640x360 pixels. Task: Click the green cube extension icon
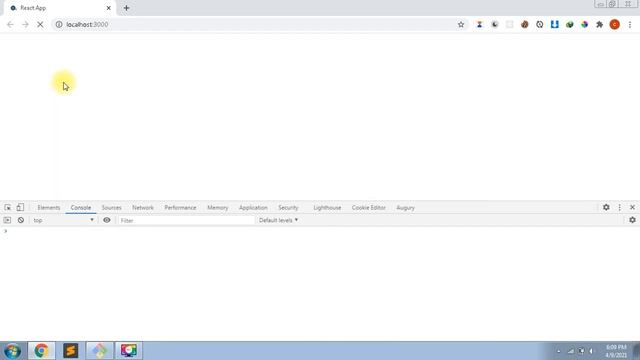[569, 24]
